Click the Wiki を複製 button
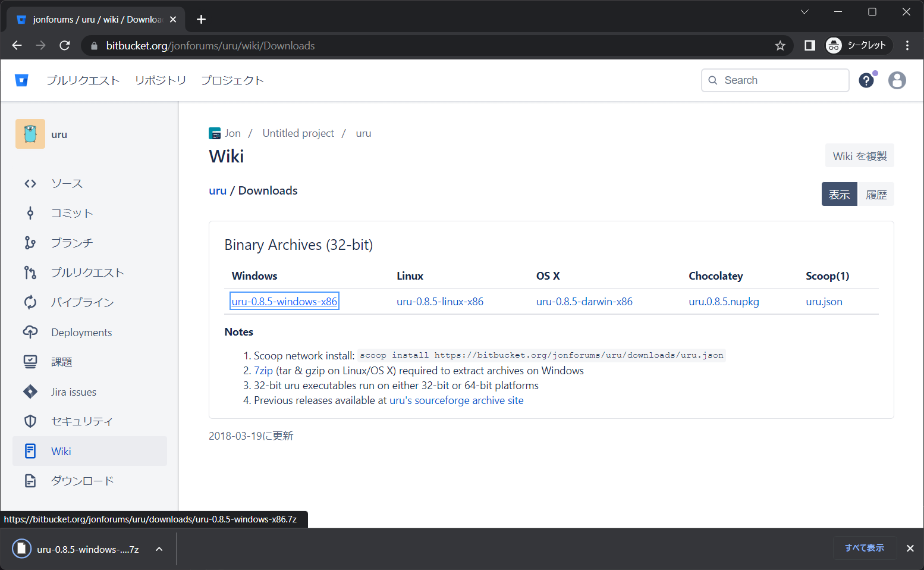 click(859, 155)
